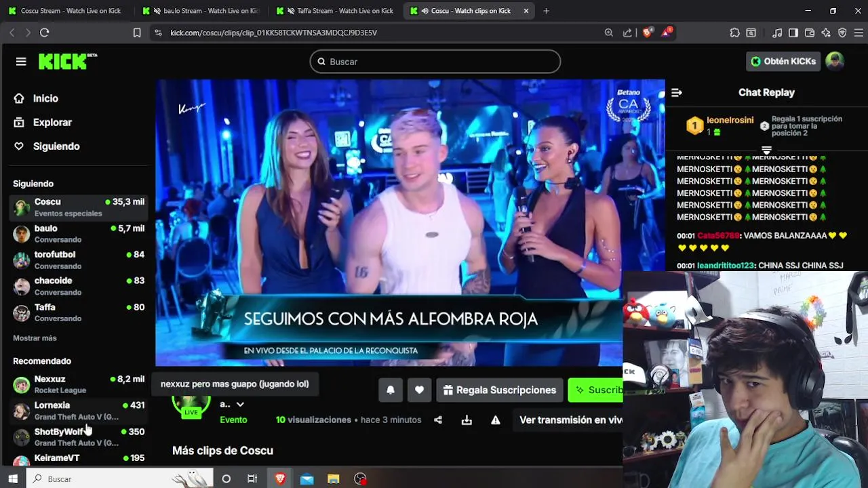Expand the clip title chevron dropdown

point(239,405)
